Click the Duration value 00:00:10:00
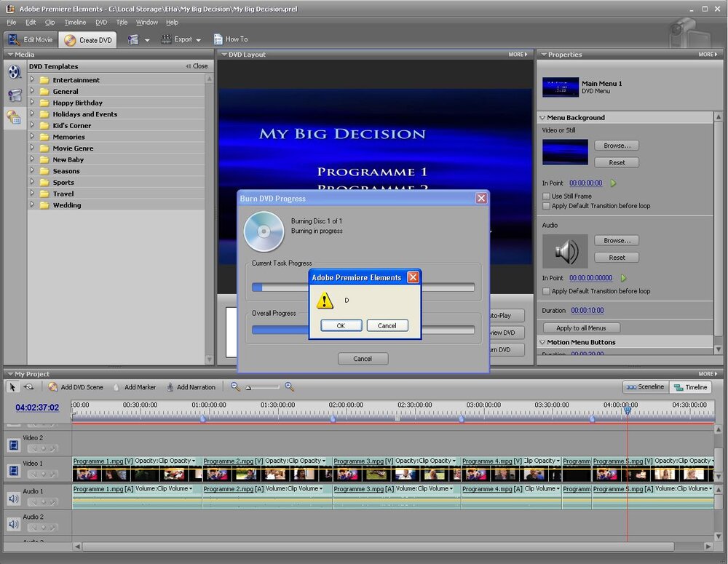The height and width of the screenshot is (564, 728). click(587, 310)
